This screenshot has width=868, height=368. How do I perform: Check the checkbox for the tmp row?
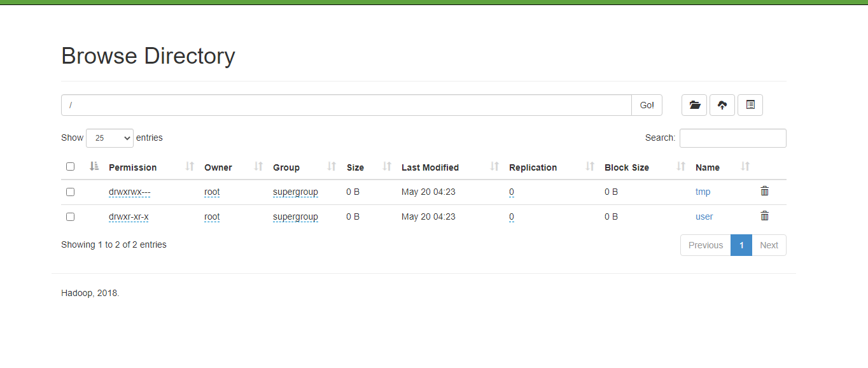(70, 191)
